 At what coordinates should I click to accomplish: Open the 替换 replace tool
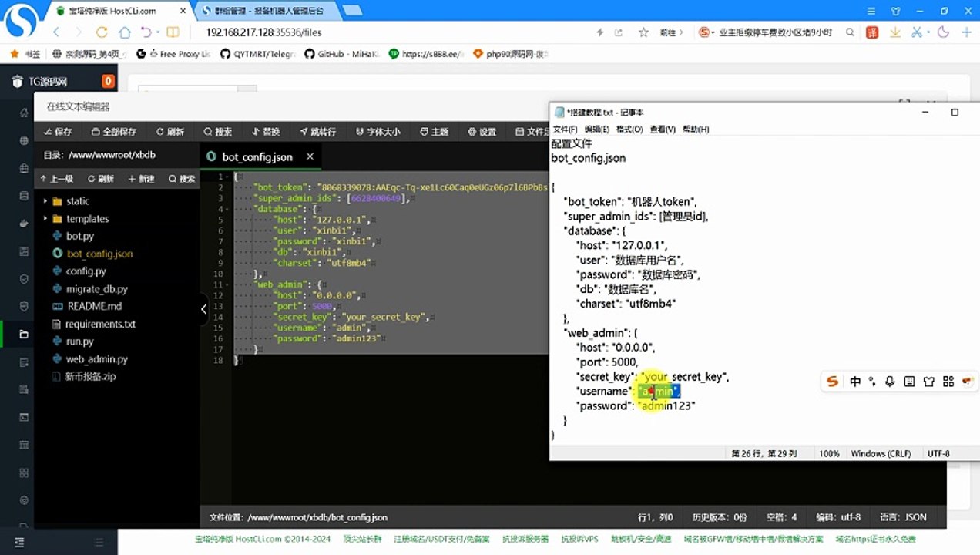[266, 132]
